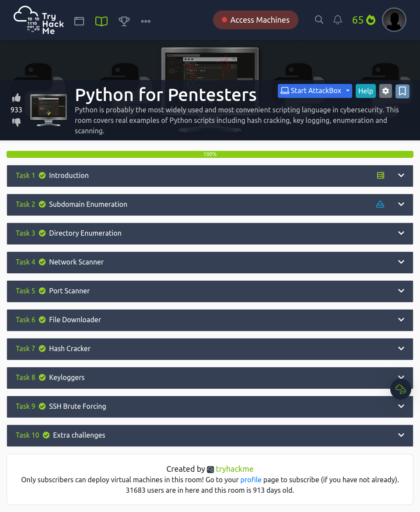
Task: Open the trophy Compete icon
Action: tap(124, 21)
